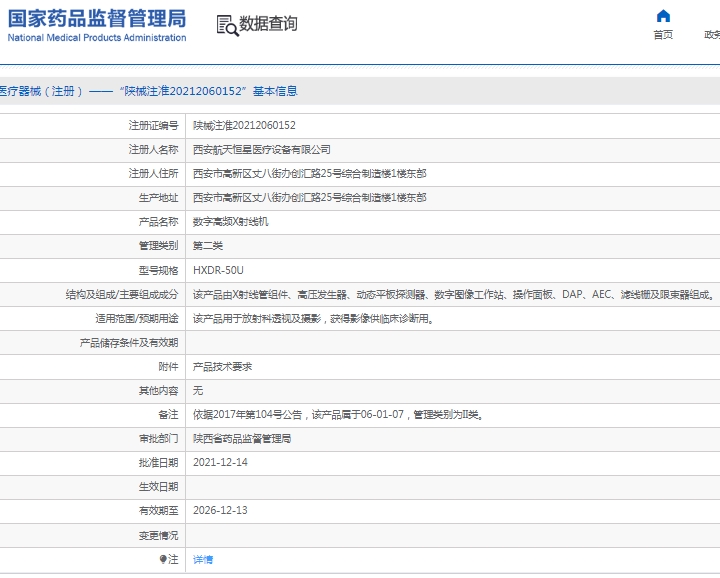Select the 生产地址 address value
The image size is (720, 578).
[x=309, y=198]
